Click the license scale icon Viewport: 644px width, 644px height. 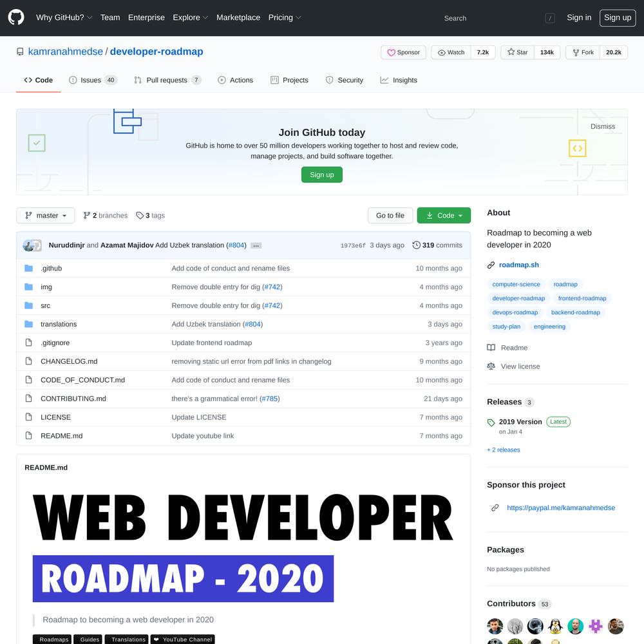[x=491, y=366]
